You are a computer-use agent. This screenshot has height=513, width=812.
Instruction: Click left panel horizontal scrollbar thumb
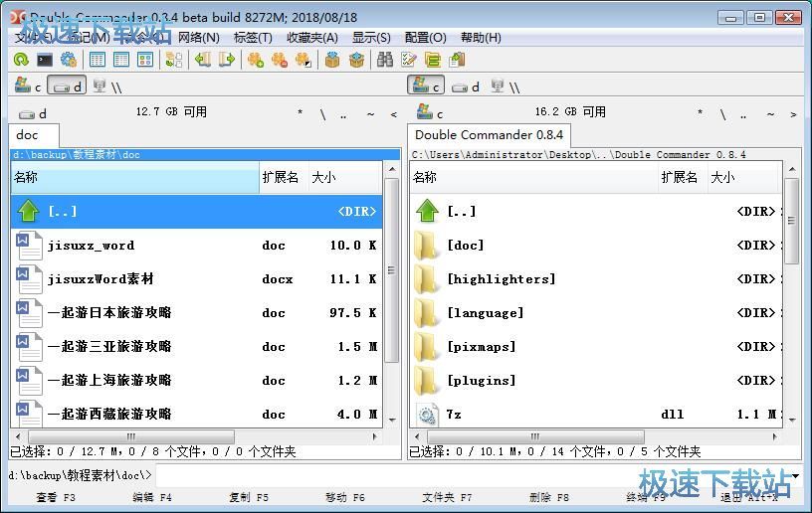(131, 436)
